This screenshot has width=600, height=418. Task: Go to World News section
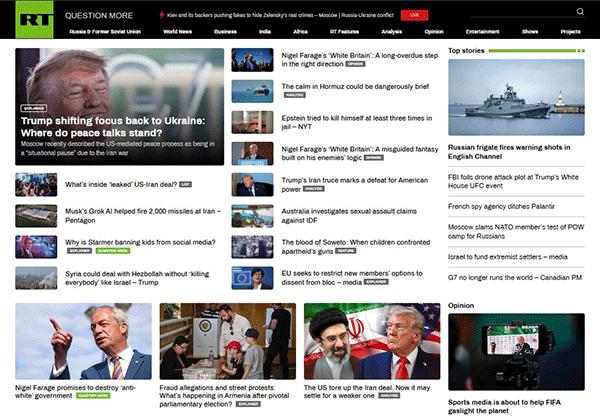(x=178, y=32)
